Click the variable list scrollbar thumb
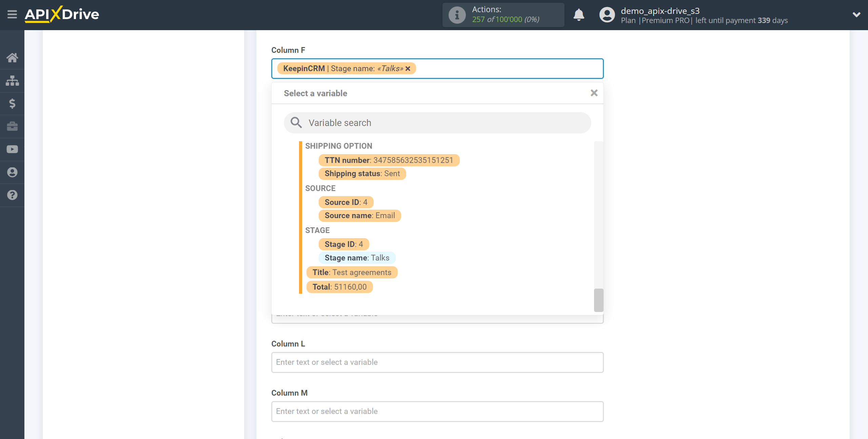Viewport: 868px width, 439px height. 598,300
